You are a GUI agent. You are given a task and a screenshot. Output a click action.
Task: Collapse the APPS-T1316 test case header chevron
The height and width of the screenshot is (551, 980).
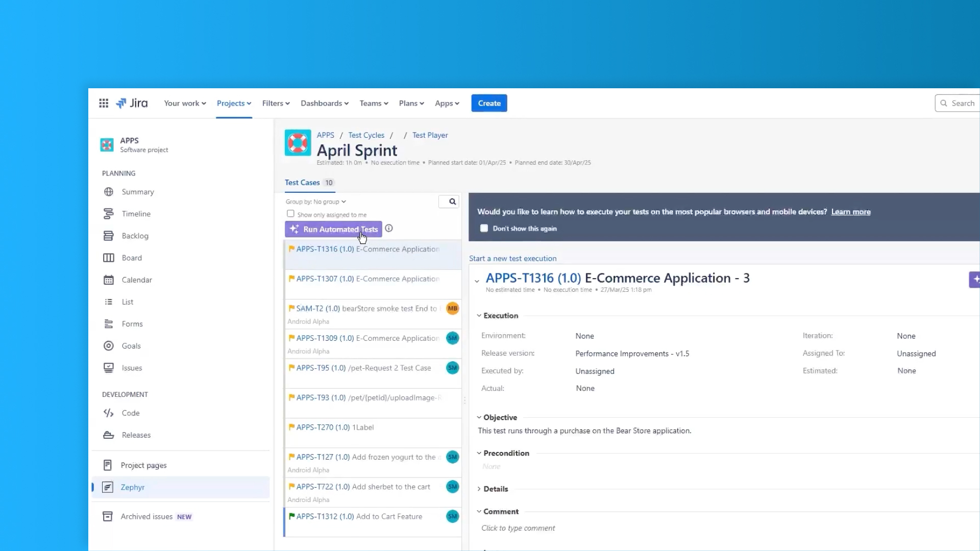477,281
